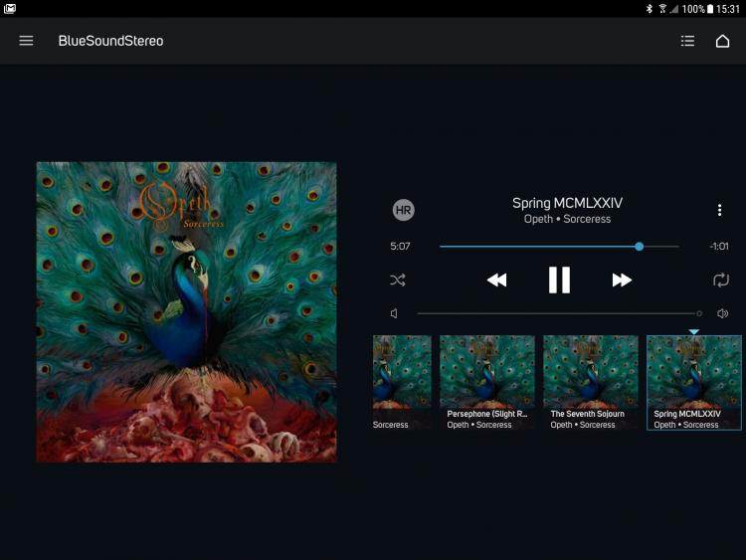The height and width of the screenshot is (560, 746).
Task: Mute using the low volume speaker icon
Action: point(394,313)
